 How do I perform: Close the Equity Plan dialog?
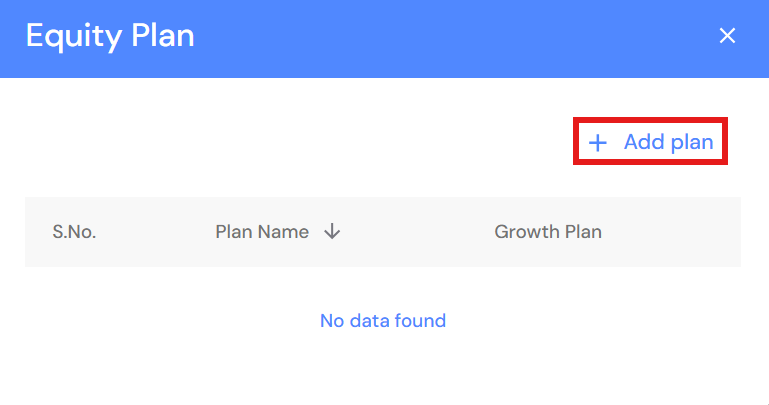pos(727,36)
